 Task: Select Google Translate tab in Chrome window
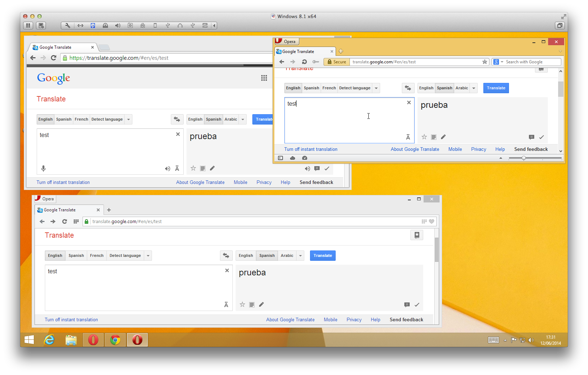63,47
